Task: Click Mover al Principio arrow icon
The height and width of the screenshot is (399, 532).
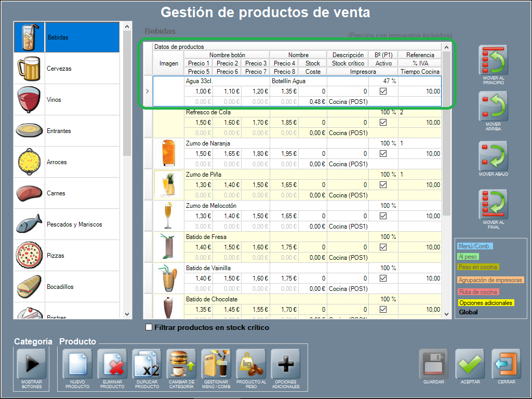Action: click(493, 61)
